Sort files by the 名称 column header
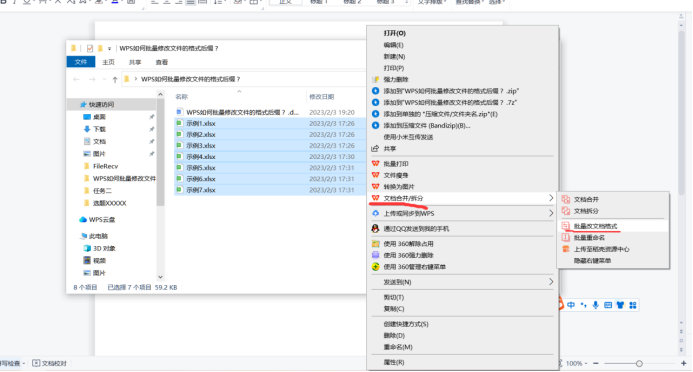 (x=182, y=97)
